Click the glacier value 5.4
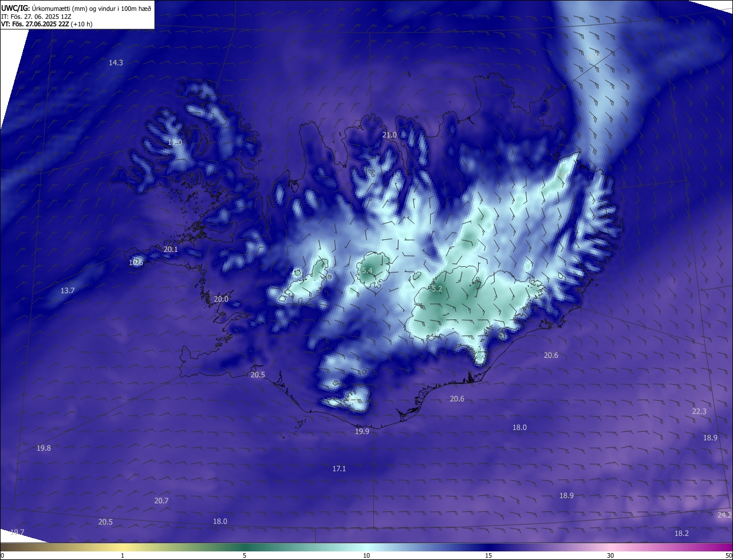 (x=368, y=270)
